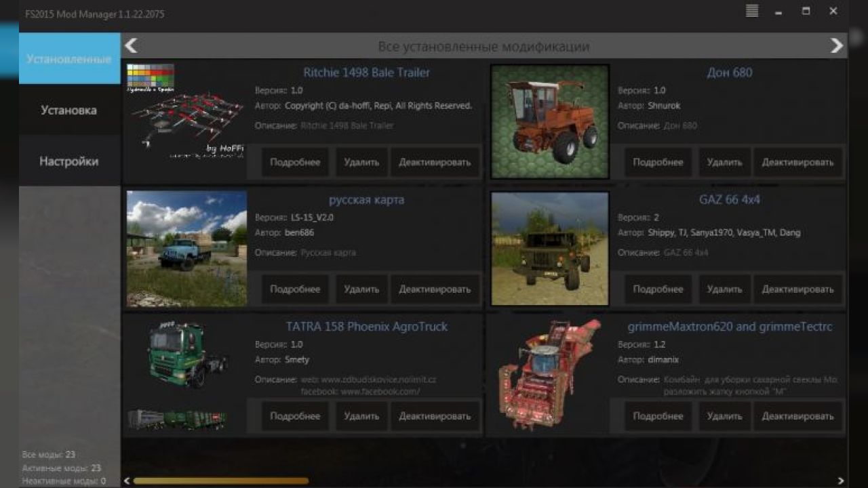
Task: Деактивировать Ritchie 1498 Bale Trailer mod
Action: (435, 162)
